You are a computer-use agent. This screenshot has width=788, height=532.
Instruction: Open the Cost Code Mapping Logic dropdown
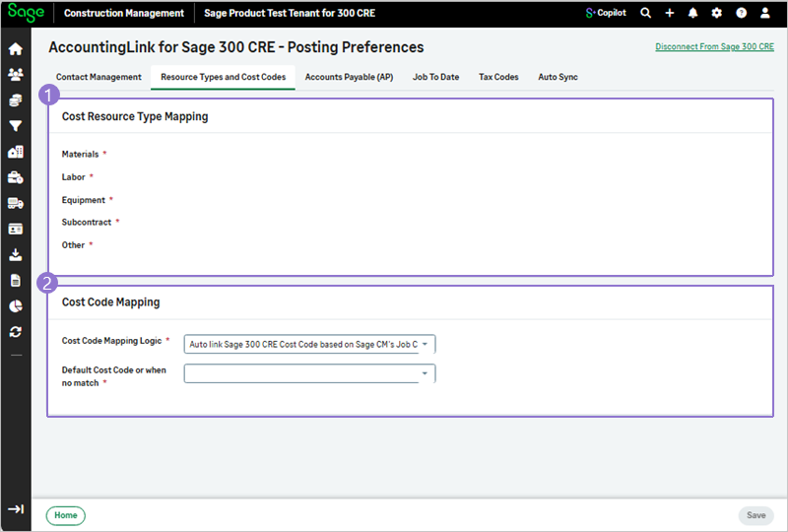(x=309, y=345)
